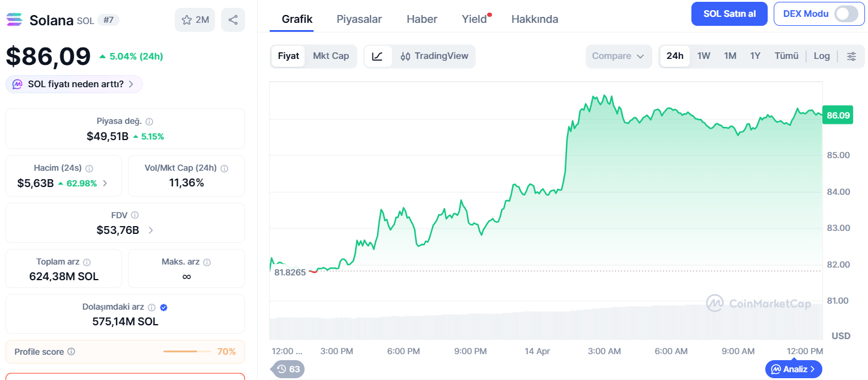
Task: Toggle Log scale on the chart
Action: coord(822,56)
